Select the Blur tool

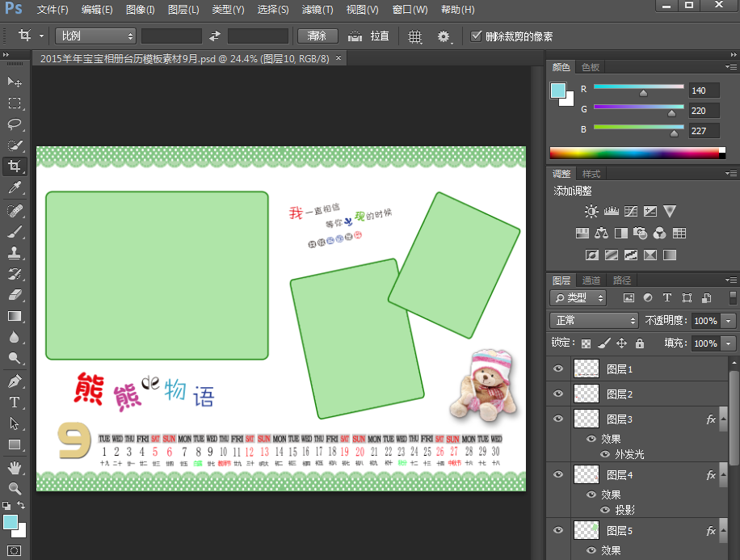pos(15,337)
